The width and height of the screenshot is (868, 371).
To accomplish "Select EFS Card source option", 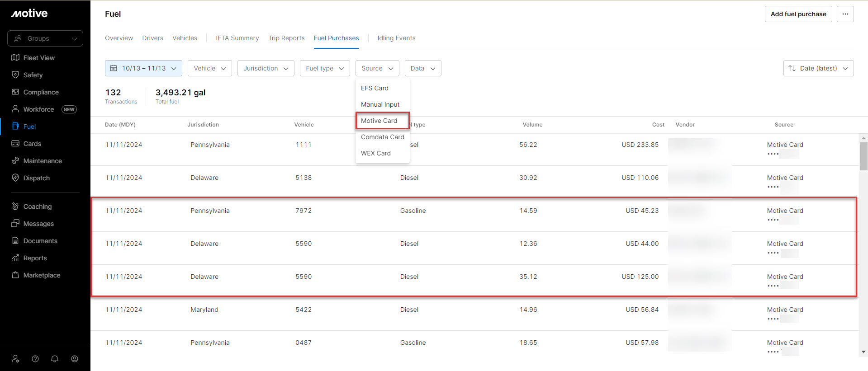I will click(x=383, y=88).
